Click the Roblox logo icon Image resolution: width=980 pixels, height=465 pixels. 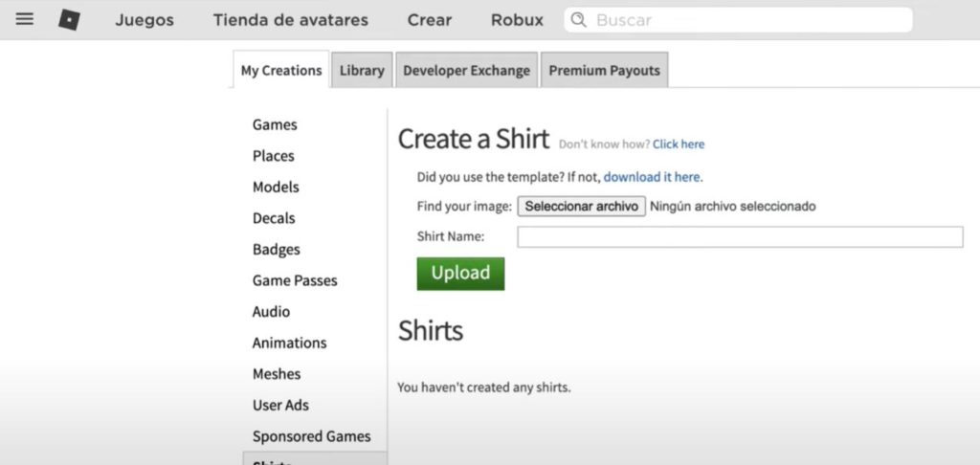(69, 20)
